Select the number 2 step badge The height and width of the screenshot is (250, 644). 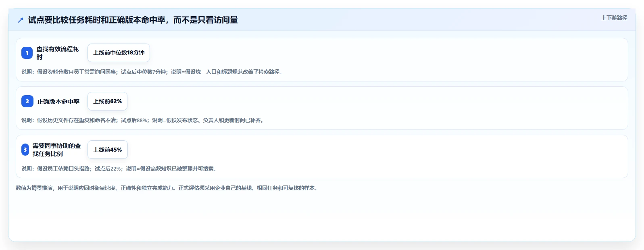pyautogui.click(x=27, y=101)
